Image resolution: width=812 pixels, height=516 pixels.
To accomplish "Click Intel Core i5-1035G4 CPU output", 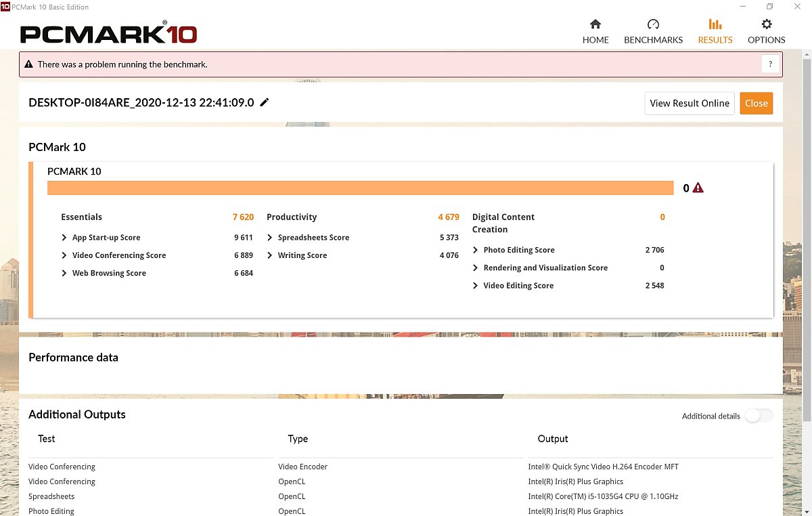I will [x=603, y=496].
